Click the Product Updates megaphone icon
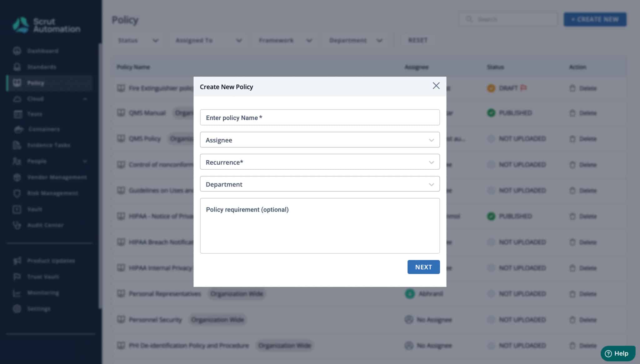Screen dimensions: 640x364 pyautogui.click(x=17, y=261)
